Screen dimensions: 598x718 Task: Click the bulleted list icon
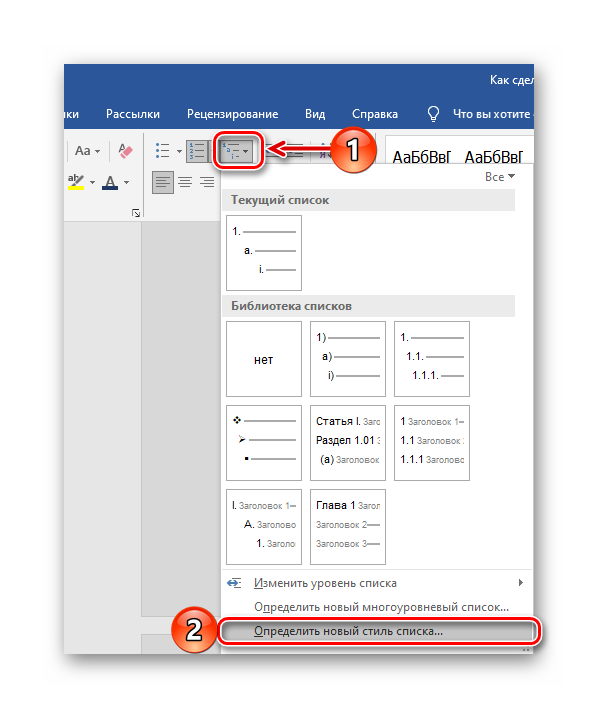point(163,150)
